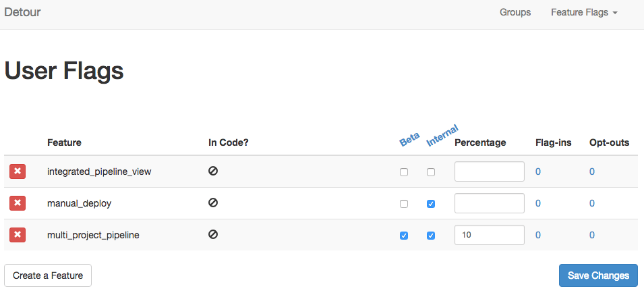Image resolution: width=644 pixels, height=293 pixels.
Task: Click percentage field for integrated_pipeline_view
Action: [490, 171]
